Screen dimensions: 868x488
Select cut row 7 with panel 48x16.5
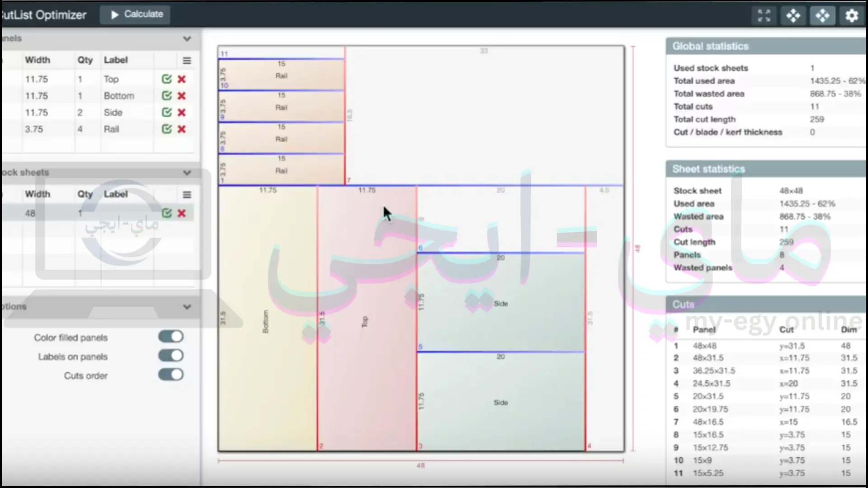pos(766,422)
